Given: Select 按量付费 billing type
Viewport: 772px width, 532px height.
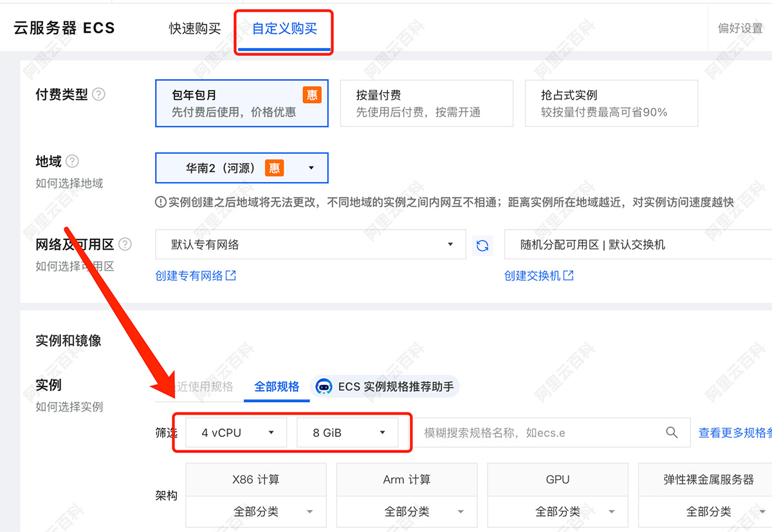Looking at the screenshot, I should 427,104.
